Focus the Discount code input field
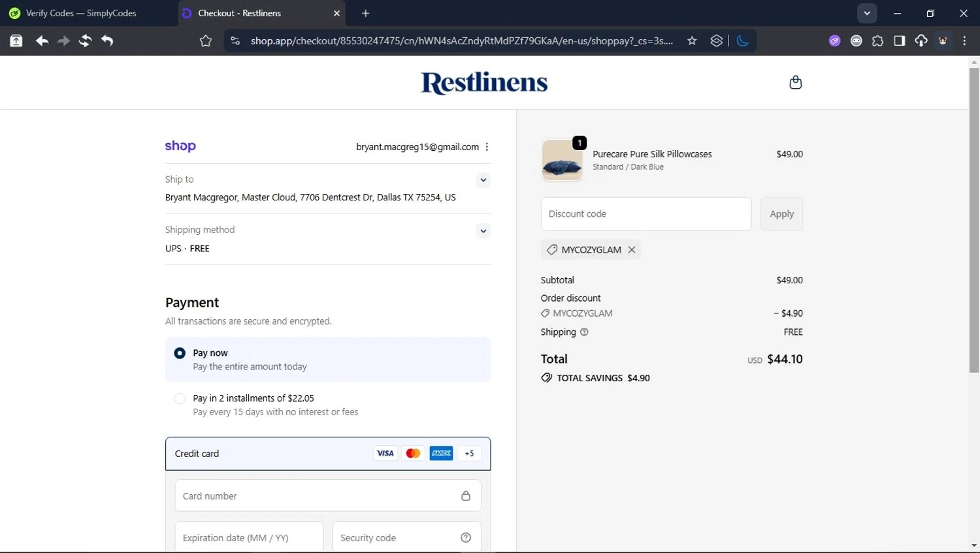Image resolution: width=980 pixels, height=553 pixels. pyautogui.click(x=646, y=213)
